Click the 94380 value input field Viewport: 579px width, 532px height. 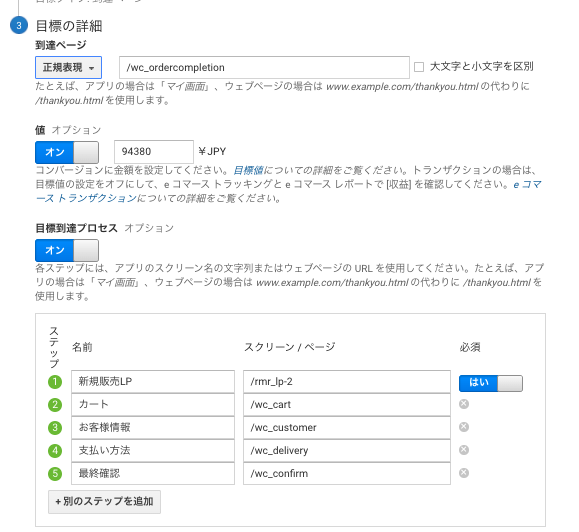pyautogui.click(x=154, y=151)
